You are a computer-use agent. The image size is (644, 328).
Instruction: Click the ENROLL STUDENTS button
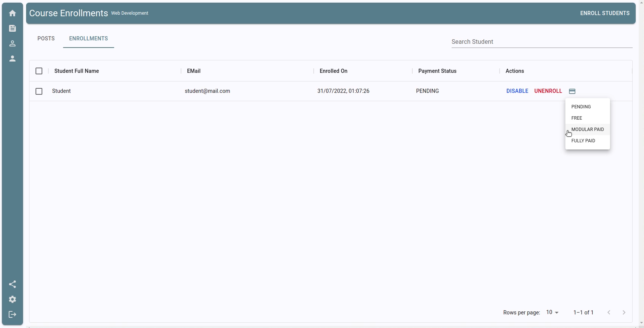[x=605, y=13]
